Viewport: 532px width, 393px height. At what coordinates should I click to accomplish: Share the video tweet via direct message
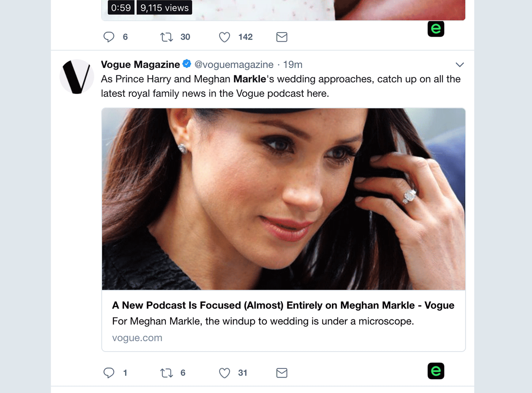(282, 37)
